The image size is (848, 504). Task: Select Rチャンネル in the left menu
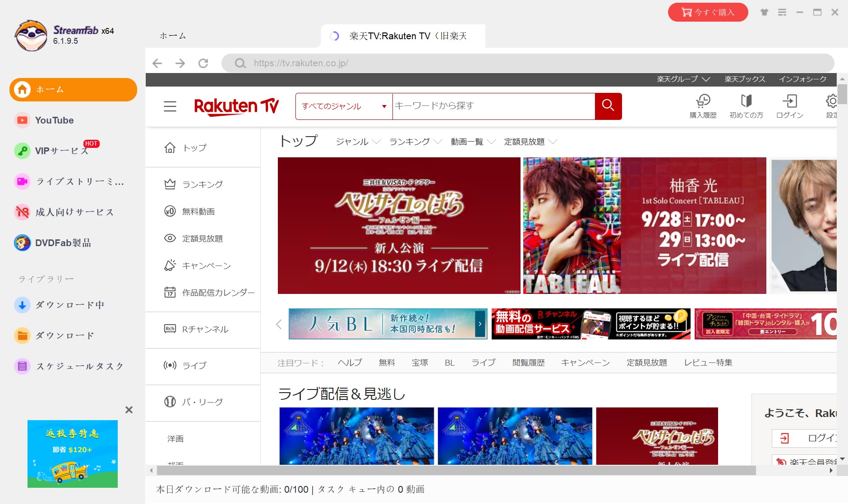[196, 330]
